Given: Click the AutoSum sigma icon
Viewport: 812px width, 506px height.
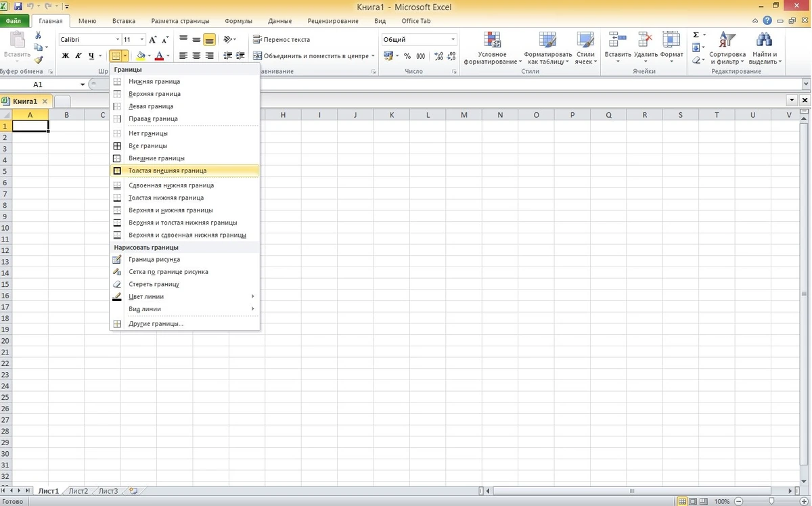Looking at the screenshot, I should pyautogui.click(x=696, y=35).
